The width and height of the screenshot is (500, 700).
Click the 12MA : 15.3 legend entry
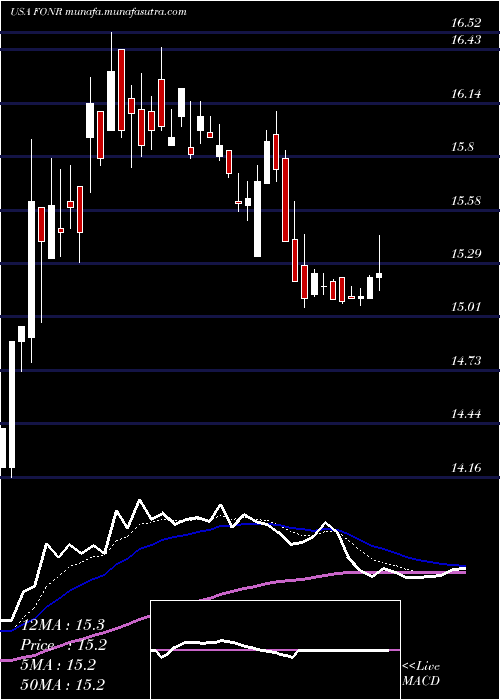(x=62, y=625)
